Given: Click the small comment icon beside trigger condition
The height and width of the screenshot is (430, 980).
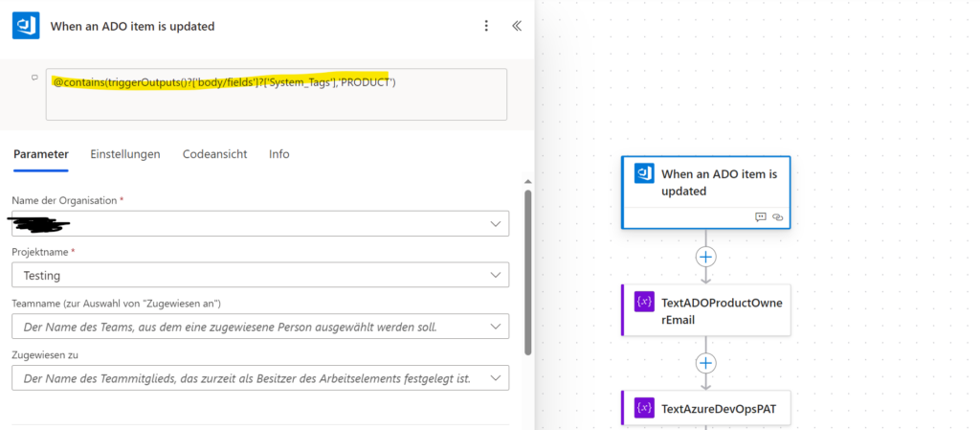Looking at the screenshot, I should tap(35, 78).
